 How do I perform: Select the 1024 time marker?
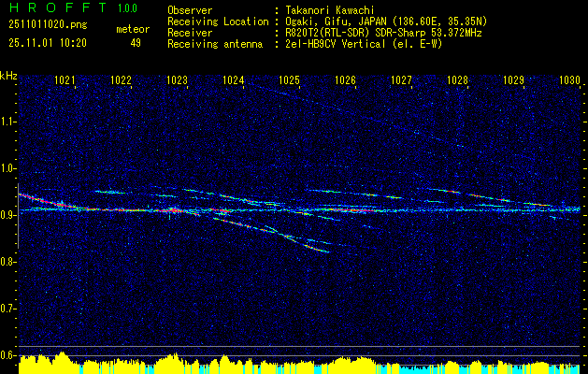(x=234, y=80)
